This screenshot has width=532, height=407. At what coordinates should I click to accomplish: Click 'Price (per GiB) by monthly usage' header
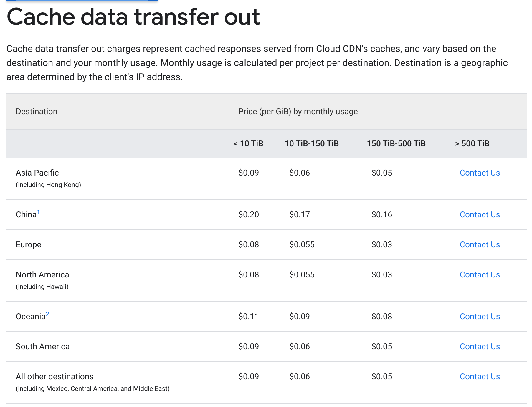(x=298, y=112)
